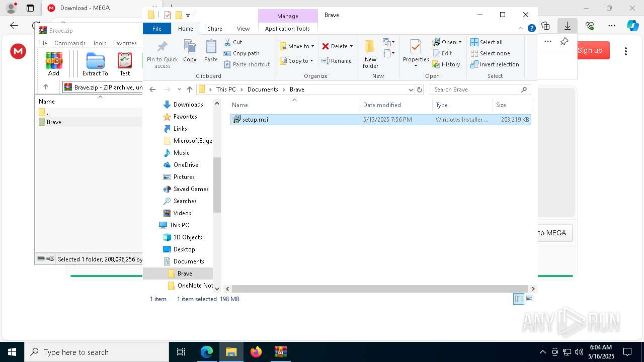The height and width of the screenshot is (362, 644).
Task: Expand the Open button dropdown arrow
Action: tap(460, 42)
